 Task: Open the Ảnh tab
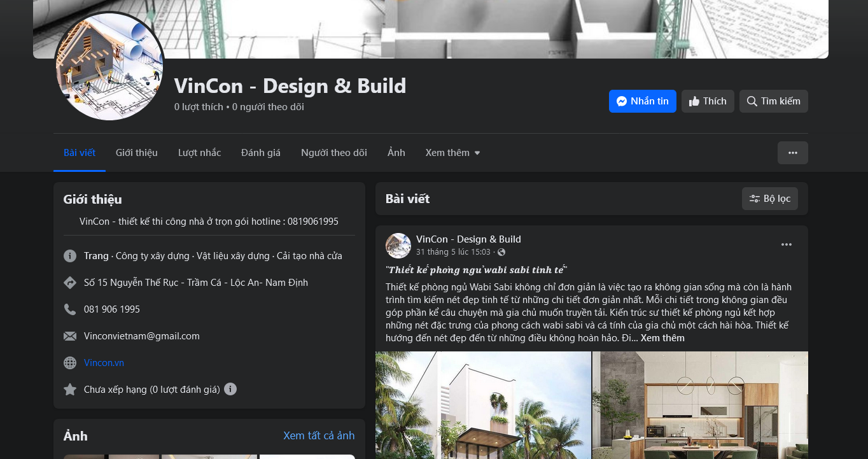pos(396,153)
